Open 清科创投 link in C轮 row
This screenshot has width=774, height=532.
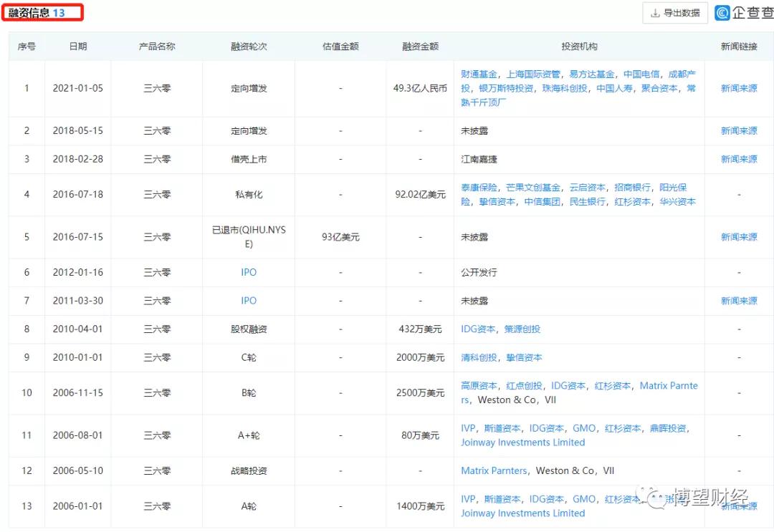479,357
